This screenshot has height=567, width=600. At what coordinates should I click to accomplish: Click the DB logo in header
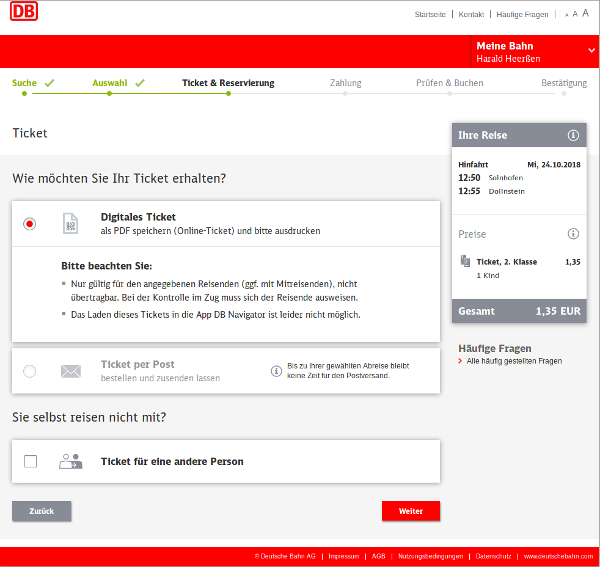click(27, 15)
